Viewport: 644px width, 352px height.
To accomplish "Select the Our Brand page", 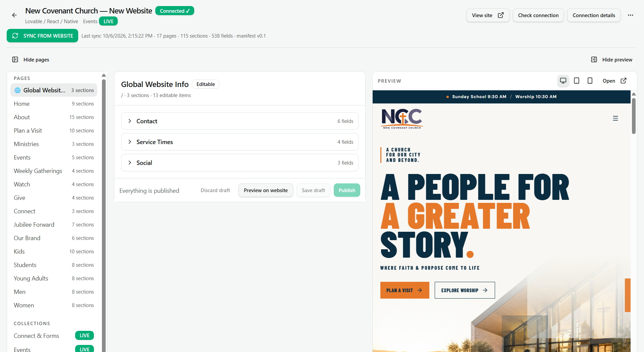I will tap(54, 238).
